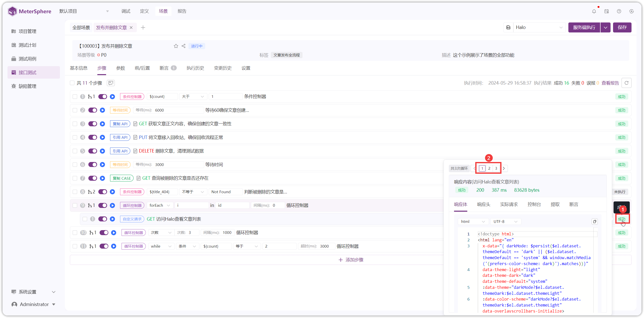The height and width of the screenshot is (318, 644).
Task: Check the box for condition controller step 1
Action: click(x=75, y=97)
